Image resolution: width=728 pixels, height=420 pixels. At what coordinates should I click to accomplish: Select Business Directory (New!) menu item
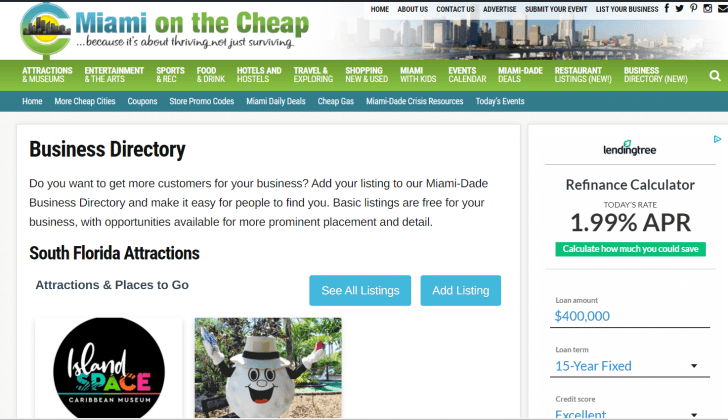(656, 75)
